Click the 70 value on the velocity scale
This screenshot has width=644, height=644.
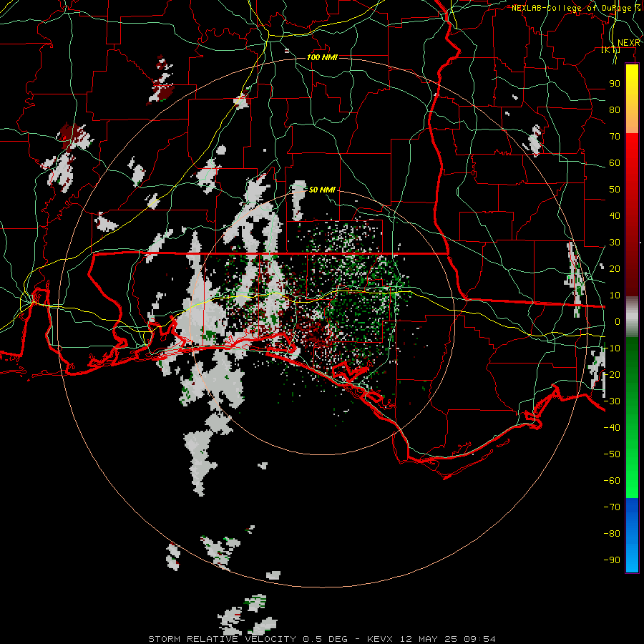tap(615, 137)
